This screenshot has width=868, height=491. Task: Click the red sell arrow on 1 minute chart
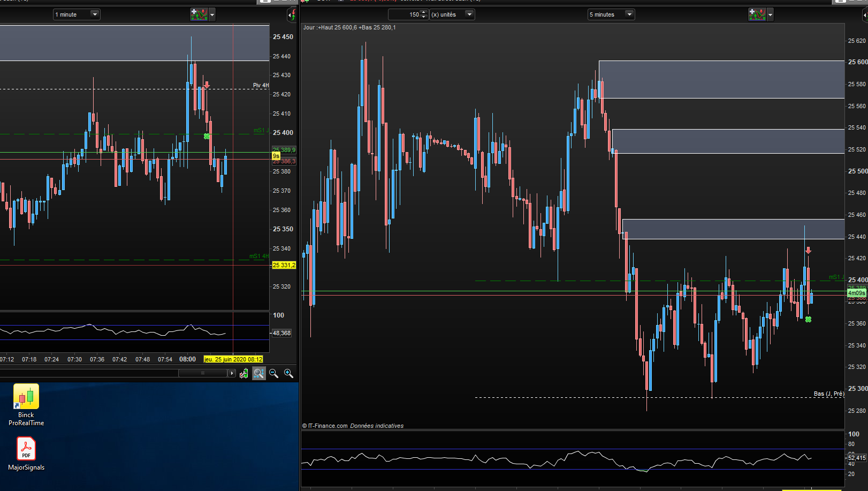(207, 85)
